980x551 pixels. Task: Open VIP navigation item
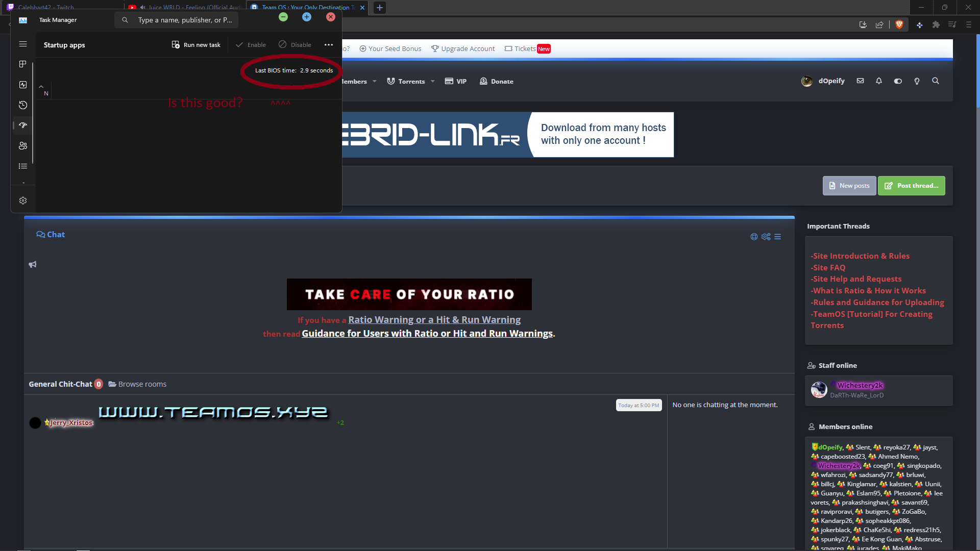[x=456, y=82]
